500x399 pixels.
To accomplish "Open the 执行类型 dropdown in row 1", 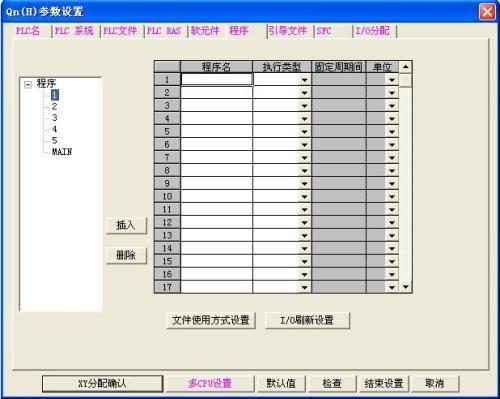I will point(304,80).
